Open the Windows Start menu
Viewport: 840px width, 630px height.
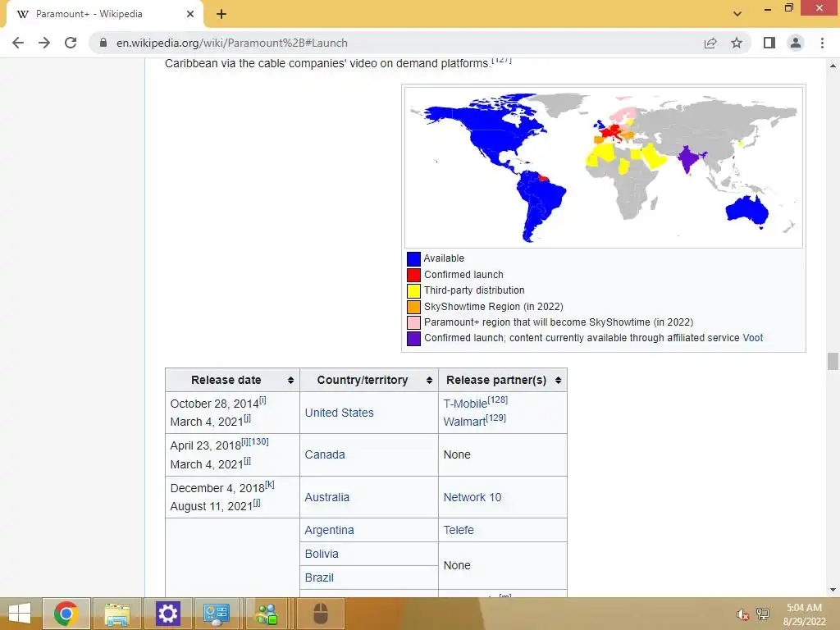click(20, 614)
